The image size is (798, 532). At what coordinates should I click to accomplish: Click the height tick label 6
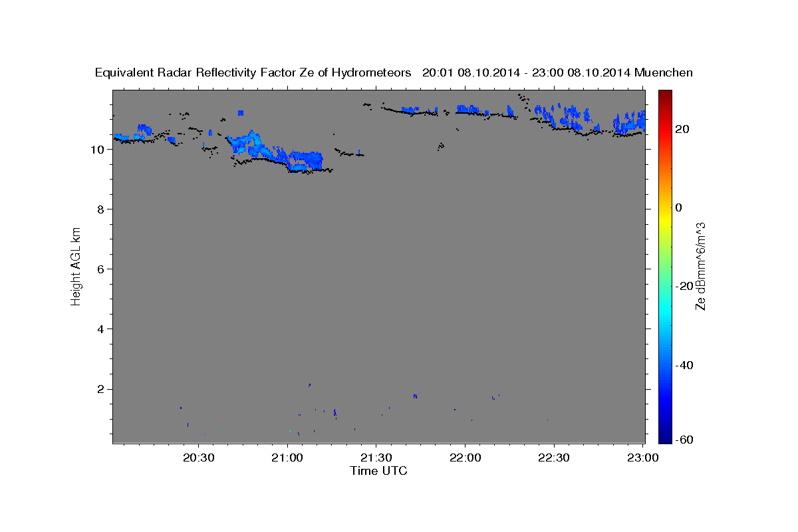tap(102, 269)
